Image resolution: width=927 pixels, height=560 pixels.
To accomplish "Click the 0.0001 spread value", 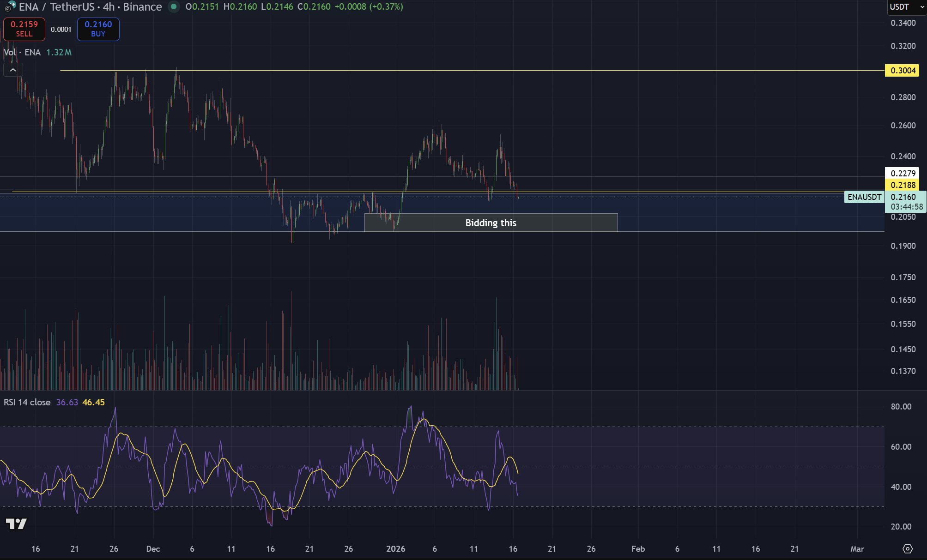I will pos(61,30).
